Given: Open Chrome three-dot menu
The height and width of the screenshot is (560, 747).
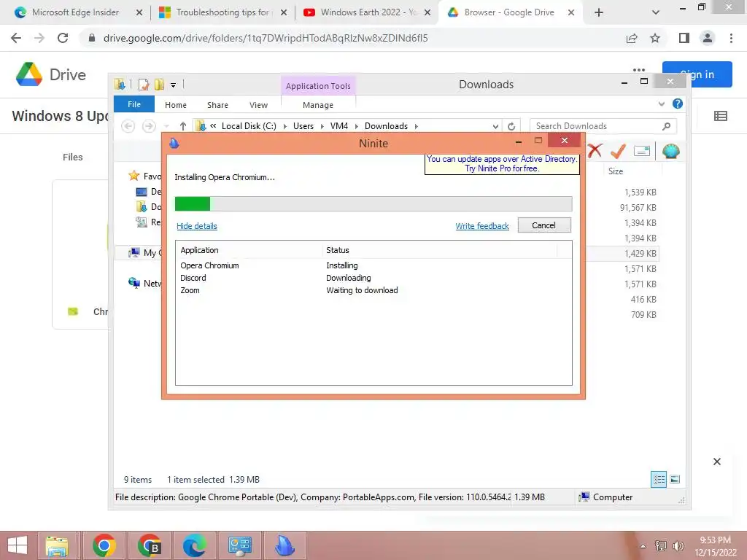Looking at the screenshot, I should click(731, 38).
